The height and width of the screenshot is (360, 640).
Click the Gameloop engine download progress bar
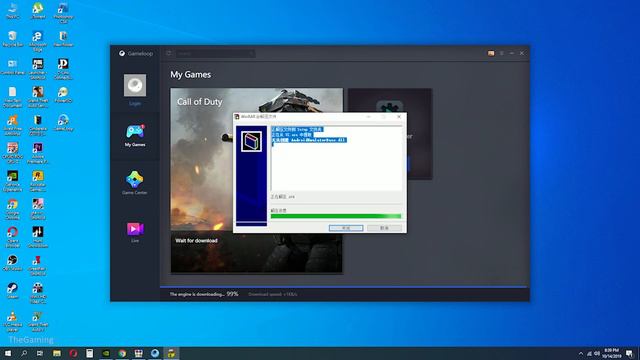[344, 287]
